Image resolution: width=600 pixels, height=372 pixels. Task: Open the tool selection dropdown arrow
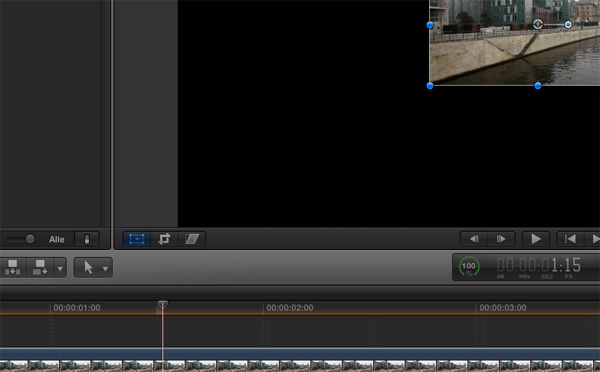(x=105, y=269)
